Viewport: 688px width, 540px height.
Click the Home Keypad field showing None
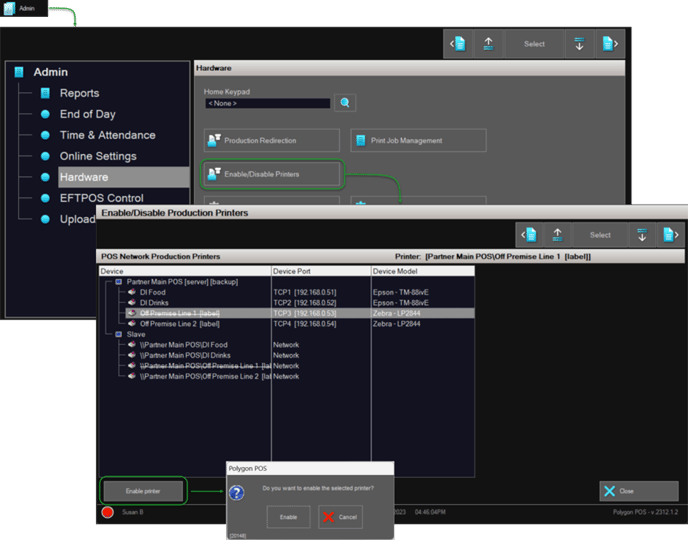point(268,104)
